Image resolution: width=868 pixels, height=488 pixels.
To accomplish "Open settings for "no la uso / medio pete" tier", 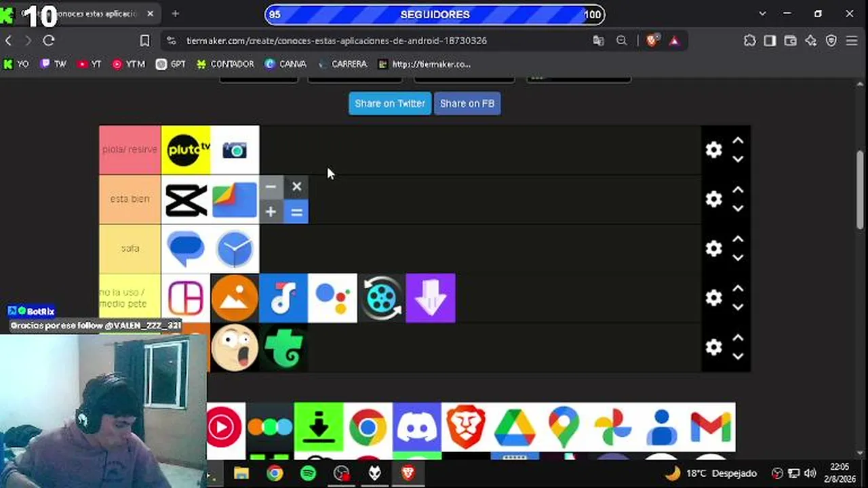I will [713, 298].
